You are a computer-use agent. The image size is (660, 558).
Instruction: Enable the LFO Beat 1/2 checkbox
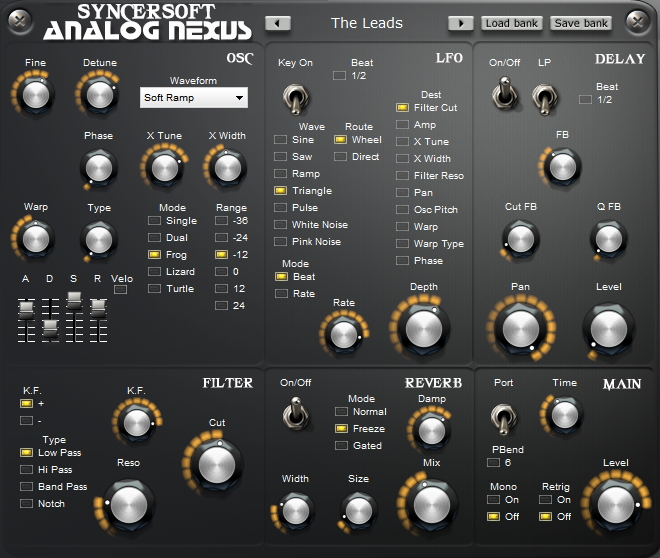(x=340, y=76)
